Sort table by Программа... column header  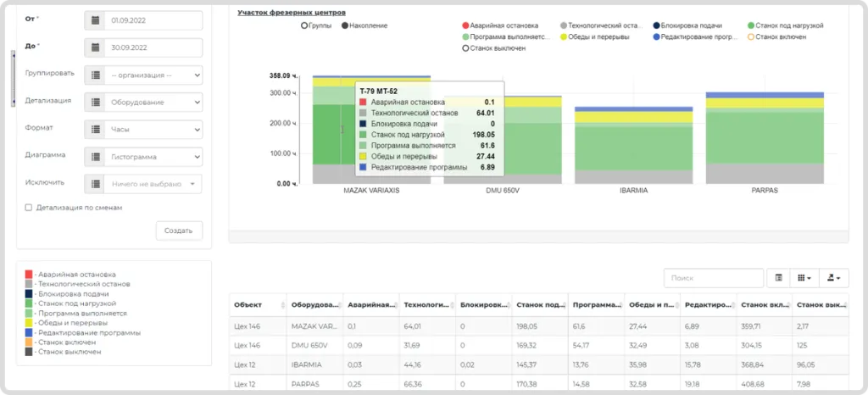[597, 305]
